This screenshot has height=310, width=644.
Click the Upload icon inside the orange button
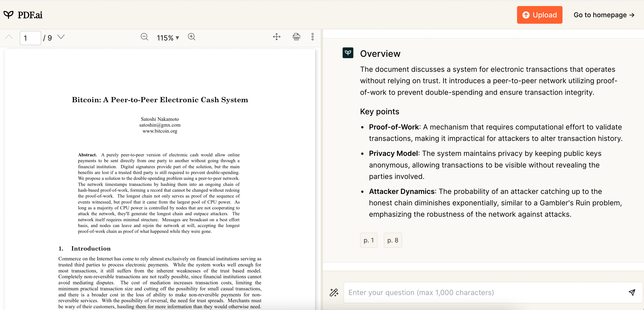point(526,15)
